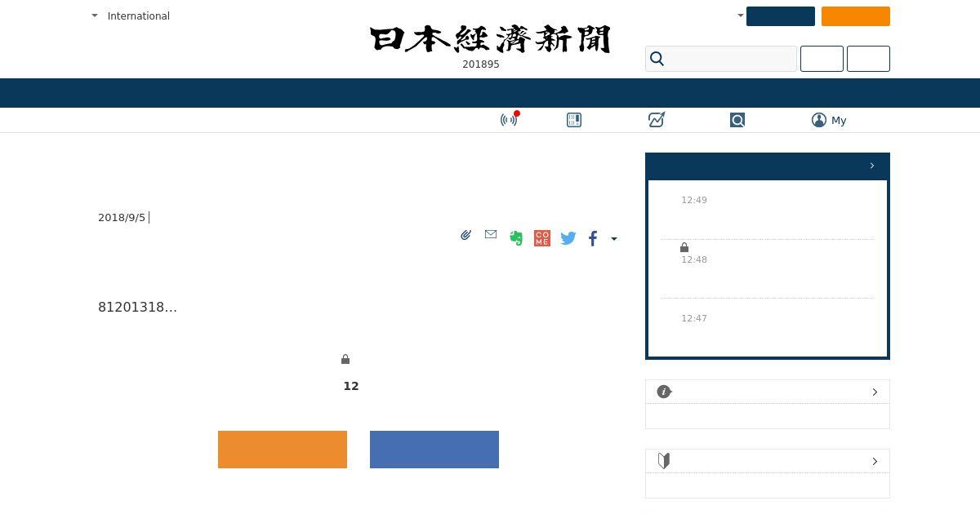The image size is (980, 514).
Task: Click the paperclip save article icon
Action: coord(465,235)
